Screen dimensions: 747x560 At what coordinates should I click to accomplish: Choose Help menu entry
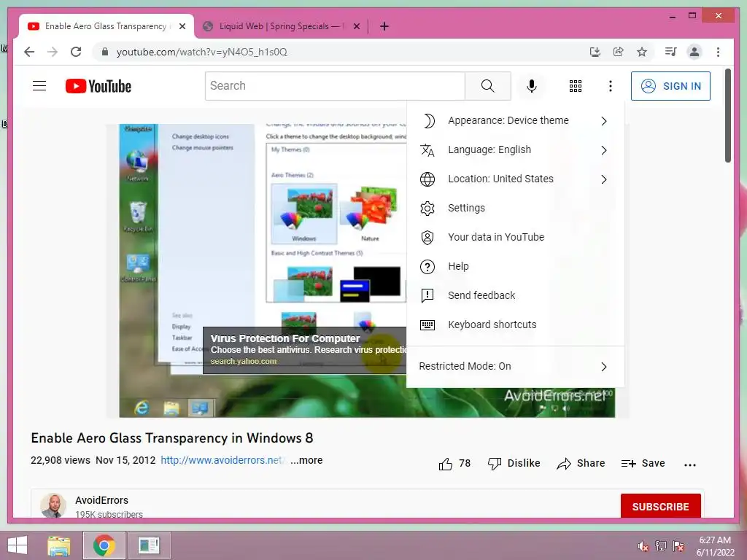click(x=515, y=266)
